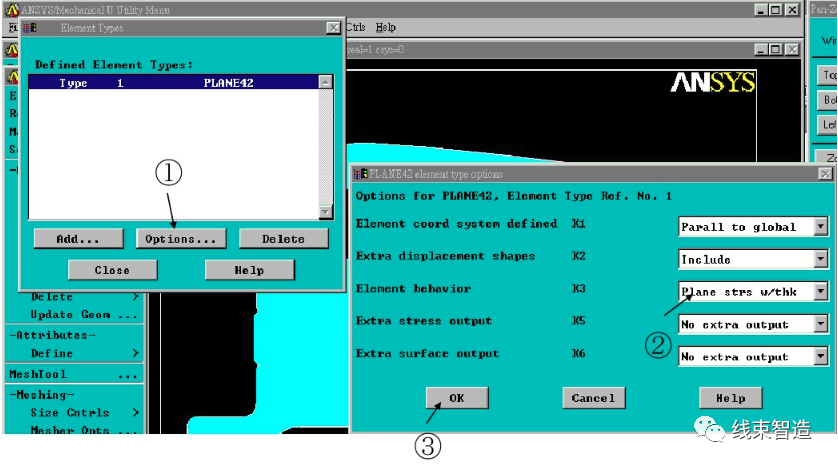Viewport: 838px width, 466px height.
Task: Maximize the ANSYS Utility Menu window
Action: 776,10
